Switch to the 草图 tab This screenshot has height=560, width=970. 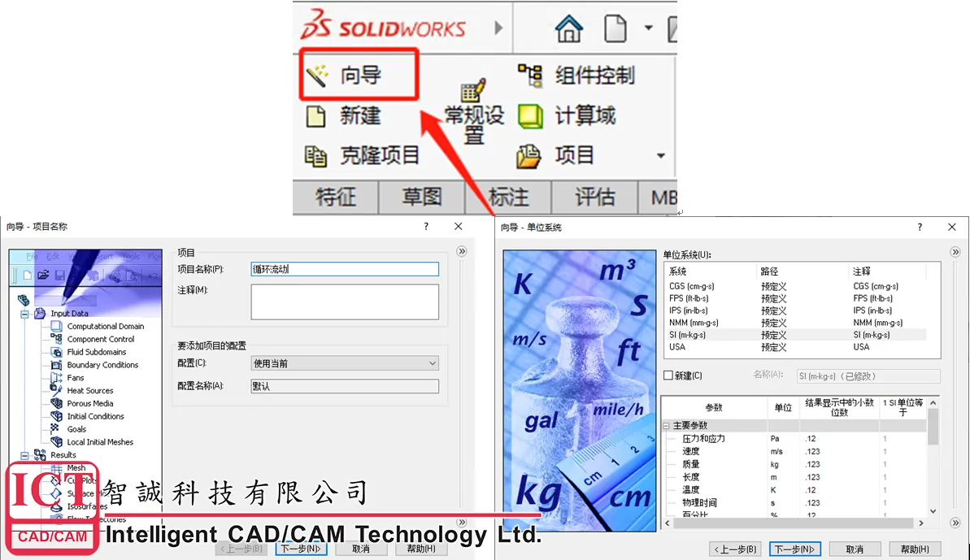click(x=421, y=197)
